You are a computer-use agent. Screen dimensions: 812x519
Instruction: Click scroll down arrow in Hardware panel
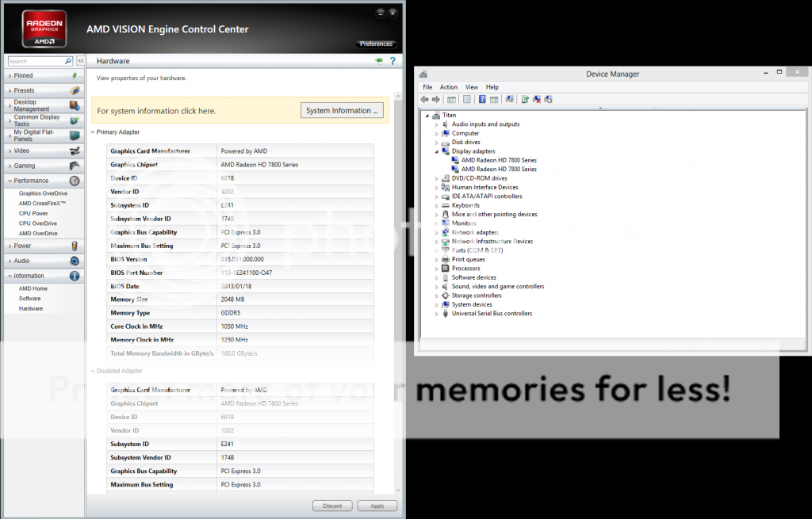398,490
